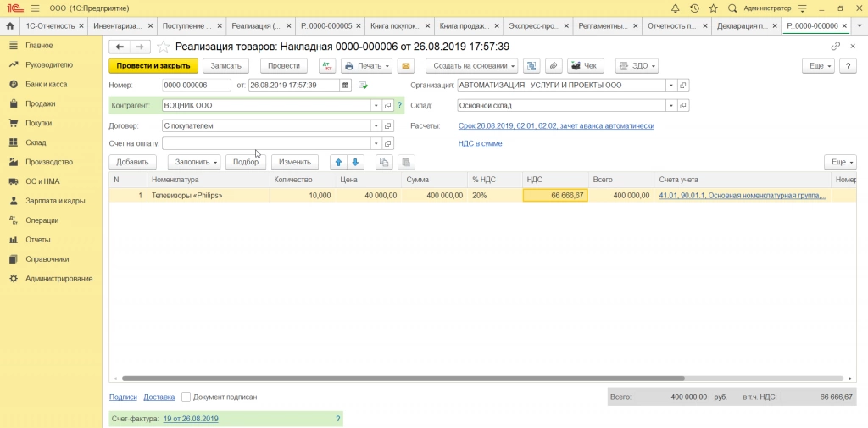Select Телевизоры «Philips» nomenclature cell
This screenshot has height=428, width=868.
tap(209, 196)
